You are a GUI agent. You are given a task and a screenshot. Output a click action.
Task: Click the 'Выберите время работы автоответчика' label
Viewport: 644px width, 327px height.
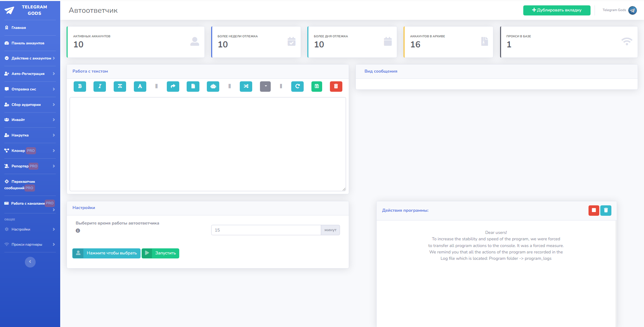tap(117, 223)
